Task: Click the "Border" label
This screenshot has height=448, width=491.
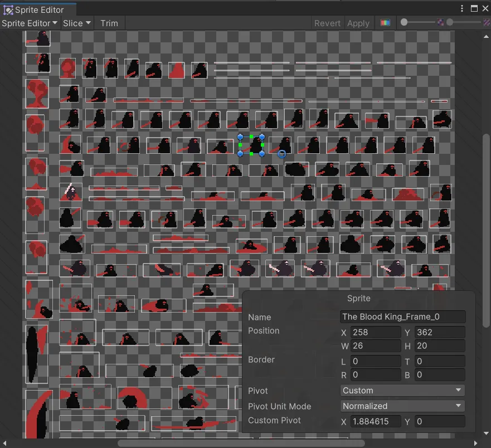Action: (261, 360)
